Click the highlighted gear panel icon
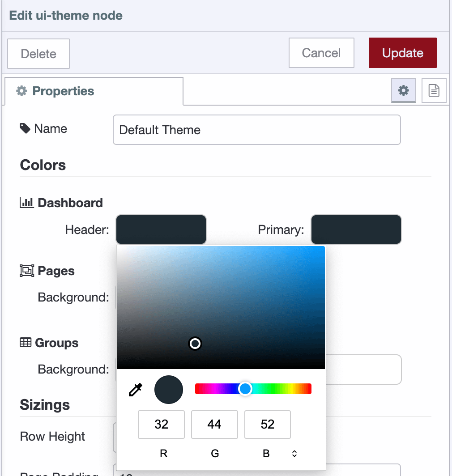The height and width of the screenshot is (476, 452). click(x=403, y=90)
